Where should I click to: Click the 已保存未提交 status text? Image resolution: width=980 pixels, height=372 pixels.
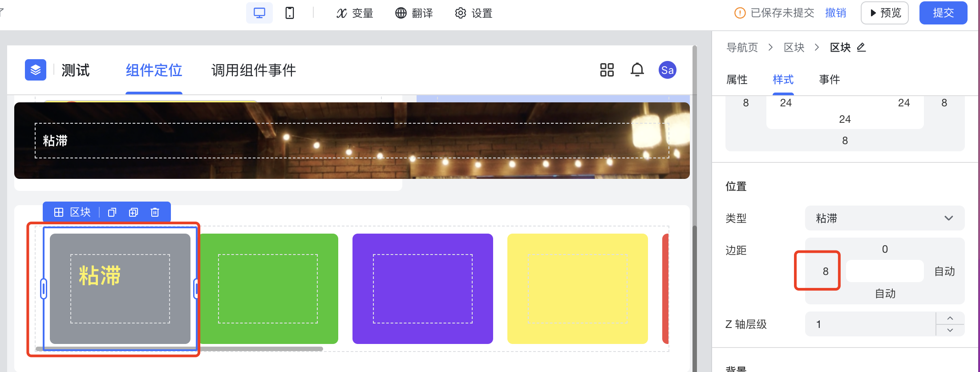[x=782, y=13]
